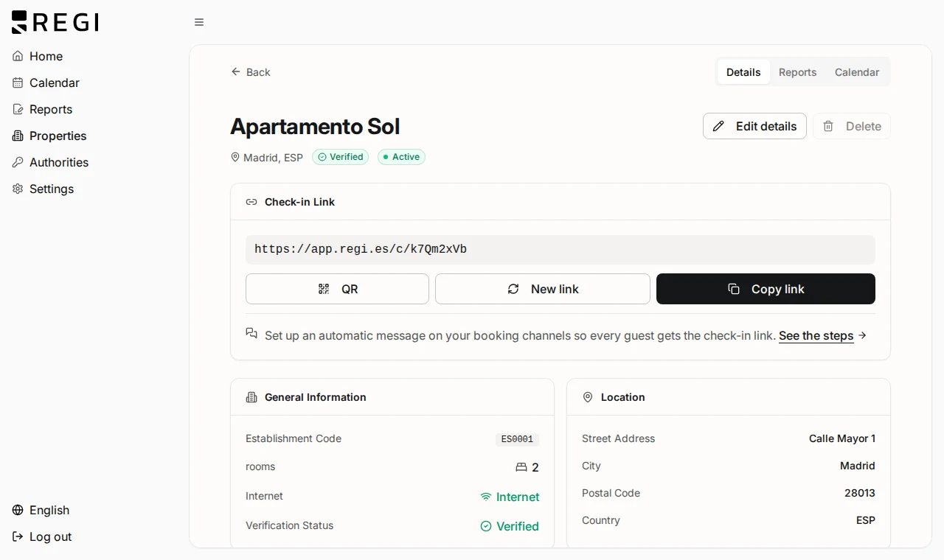Click the Apartamento Sol title
The width and height of the screenshot is (944, 560).
pos(315,127)
